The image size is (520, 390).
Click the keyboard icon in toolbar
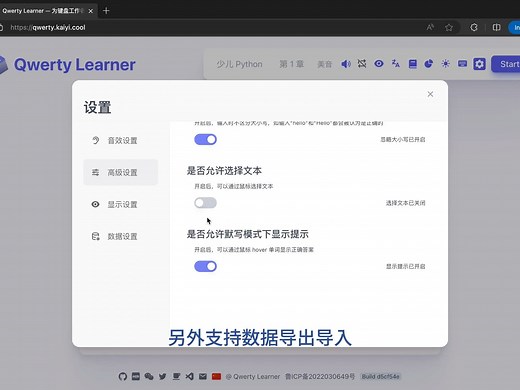[462, 64]
